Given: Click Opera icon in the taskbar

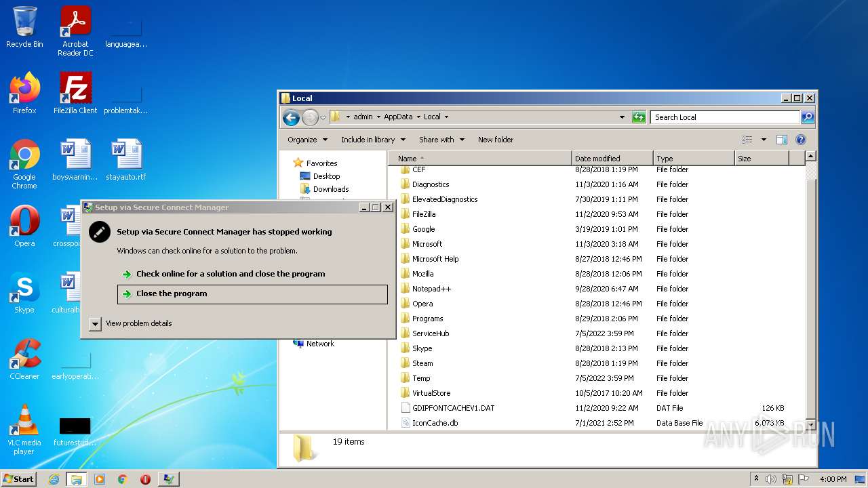Looking at the screenshot, I should (x=145, y=479).
